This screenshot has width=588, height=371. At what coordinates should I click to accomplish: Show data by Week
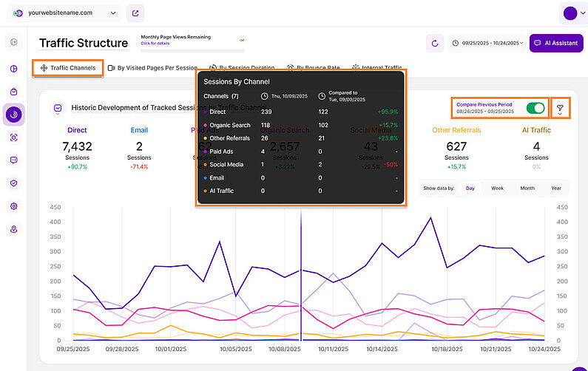point(498,188)
